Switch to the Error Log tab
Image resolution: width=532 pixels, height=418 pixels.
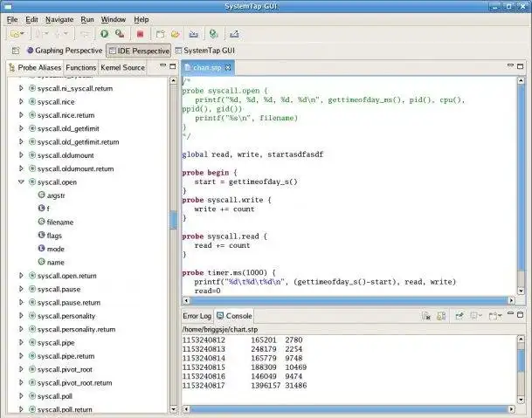click(197, 316)
